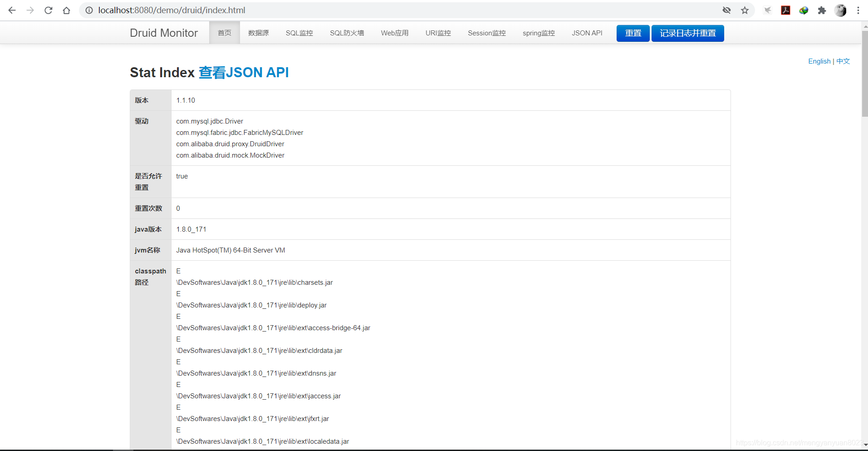Click the charsets.jar classpath entry
Screen dimensions: 868x451
tap(255, 282)
